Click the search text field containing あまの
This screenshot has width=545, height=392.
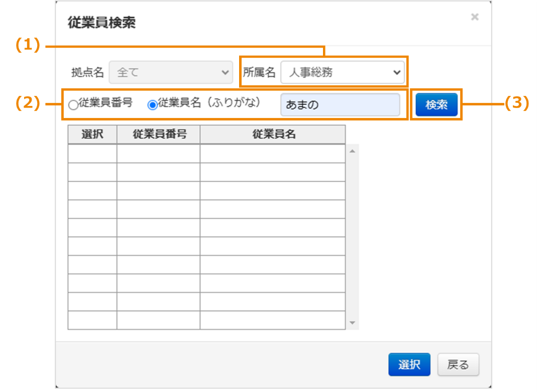click(x=340, y=105)
